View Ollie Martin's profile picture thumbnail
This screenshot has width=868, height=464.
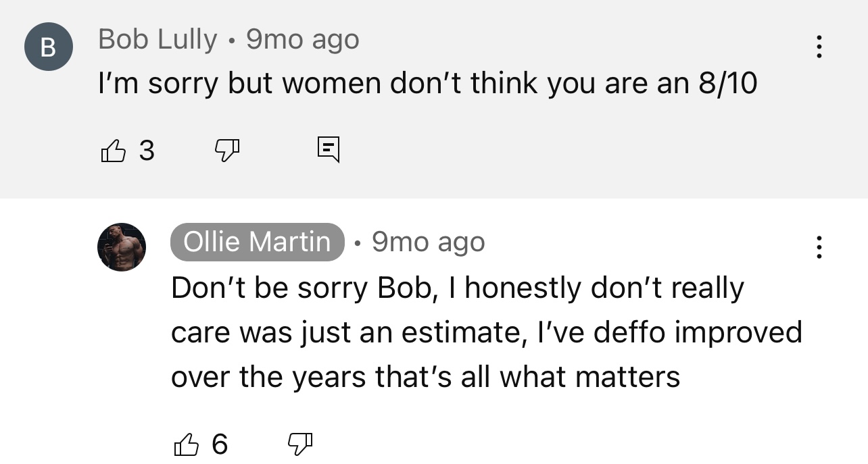click(x=122, y=247)
